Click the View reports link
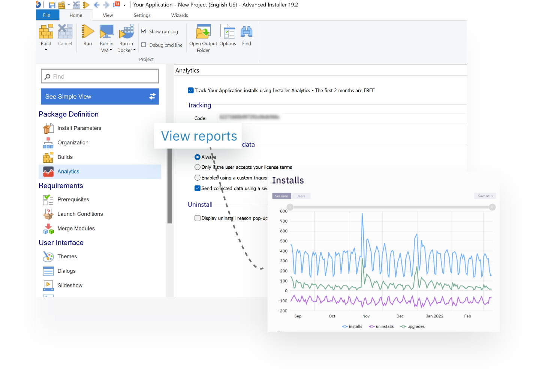This screenshot has width=545, height=392. (199, 136)
